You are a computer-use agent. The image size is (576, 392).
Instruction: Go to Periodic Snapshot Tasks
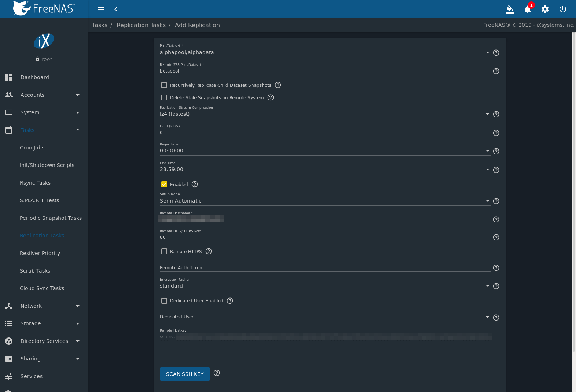tap(44, 218)
